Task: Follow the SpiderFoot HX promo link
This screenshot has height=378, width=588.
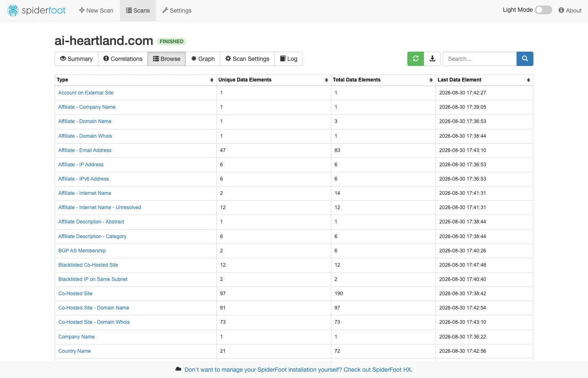Action: click(x=298, y=370)
